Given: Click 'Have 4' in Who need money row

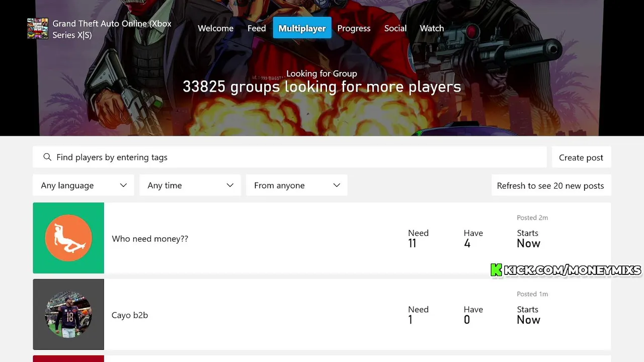Looking at the screenshot, I should coord(473,238).
